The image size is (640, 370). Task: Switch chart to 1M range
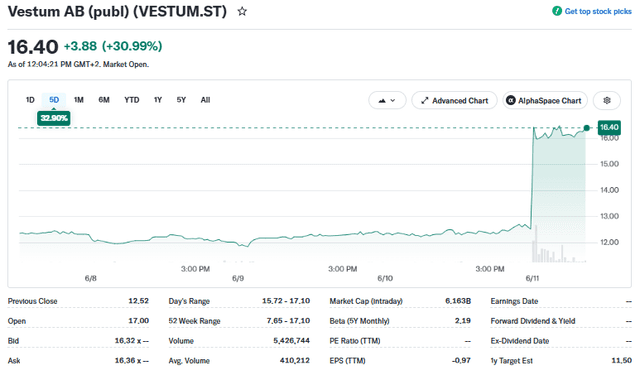point(79,100)
